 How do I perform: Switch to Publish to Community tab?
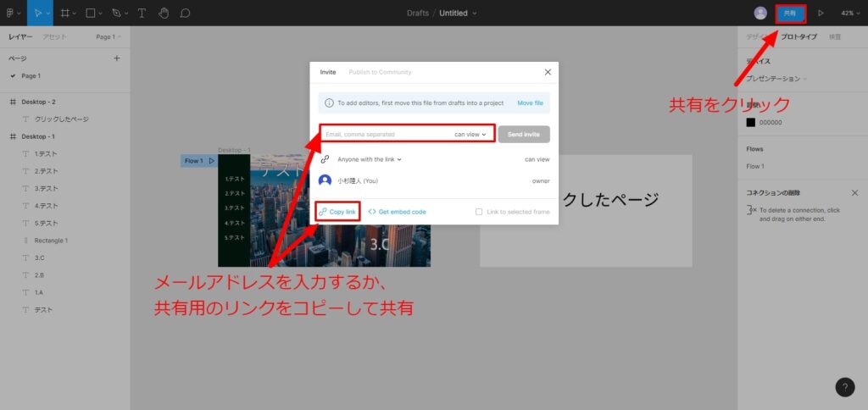[380, 72]
